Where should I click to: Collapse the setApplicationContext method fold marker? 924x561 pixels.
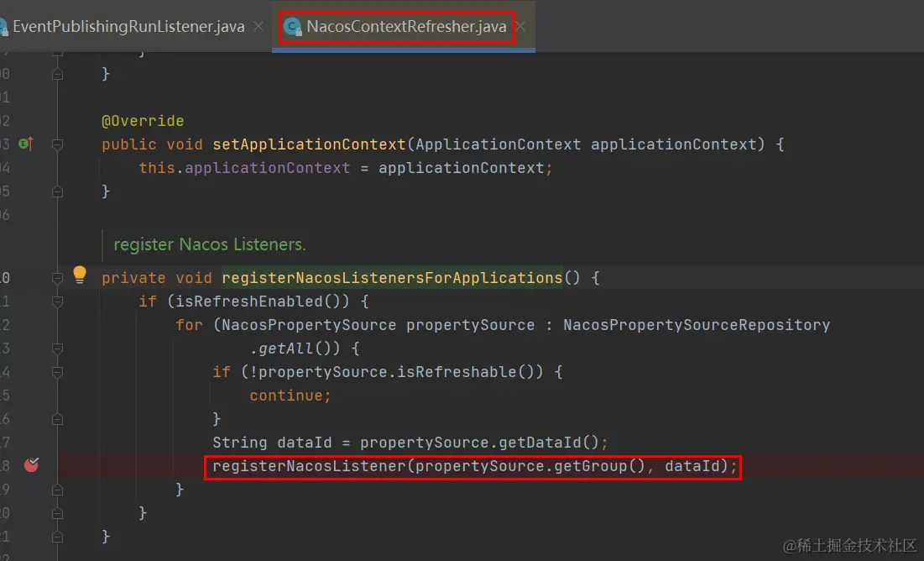(x=57, y=144)
